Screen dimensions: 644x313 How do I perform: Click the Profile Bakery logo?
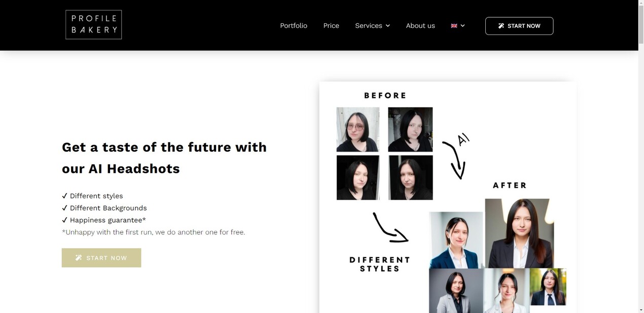coord(94,25)
